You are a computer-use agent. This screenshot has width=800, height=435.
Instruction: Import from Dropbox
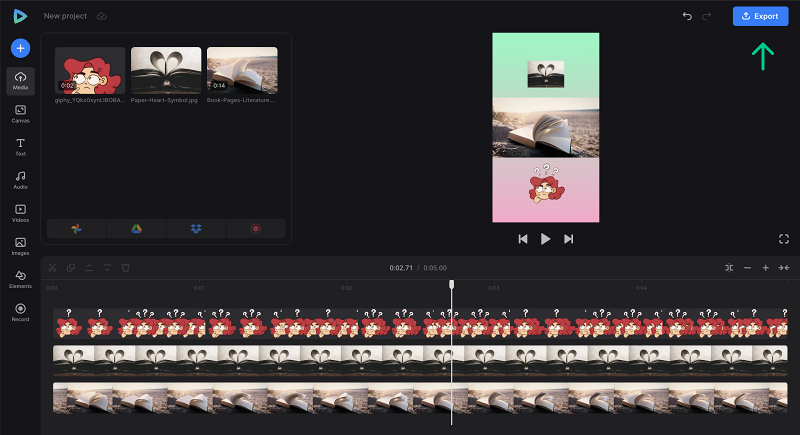[196, 229]
